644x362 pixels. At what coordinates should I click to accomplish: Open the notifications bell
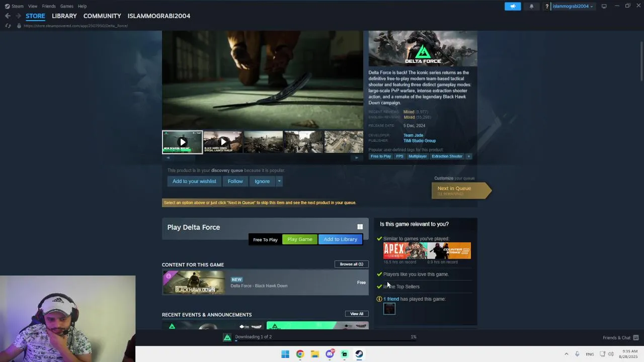click(x=531, y=6)
